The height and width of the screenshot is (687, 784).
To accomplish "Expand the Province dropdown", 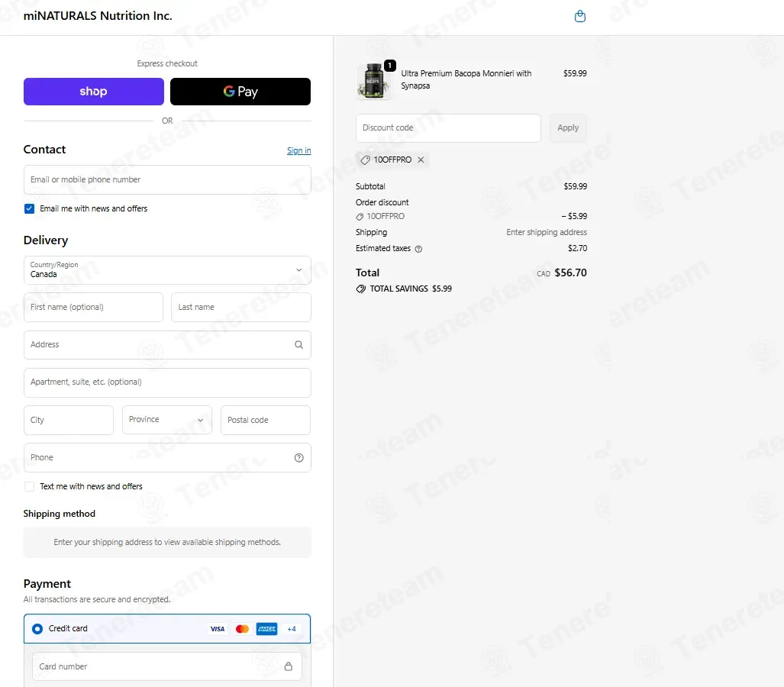I will pyautogui.click(x=167, y=420).
